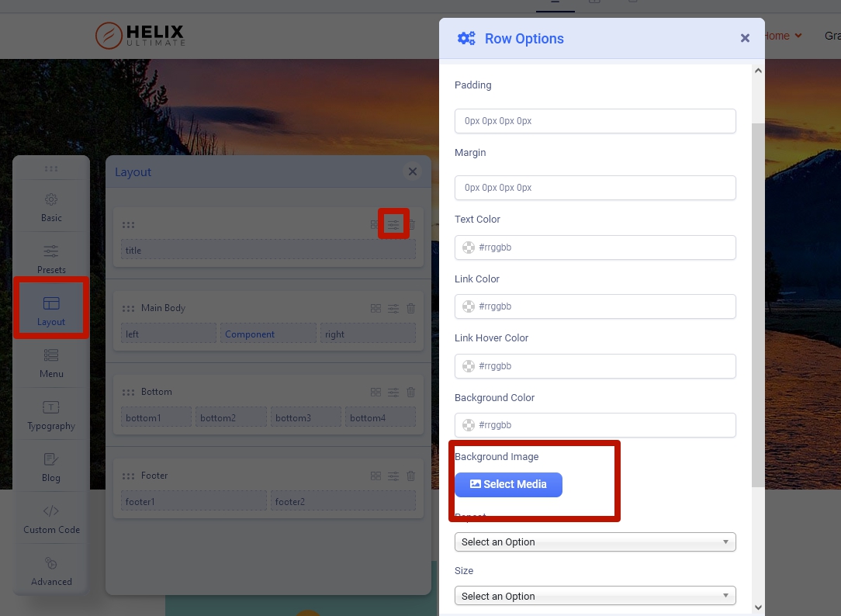Switch to the Presets tab
Viewport: 841px width, 616px height.
tap(51, 259)
